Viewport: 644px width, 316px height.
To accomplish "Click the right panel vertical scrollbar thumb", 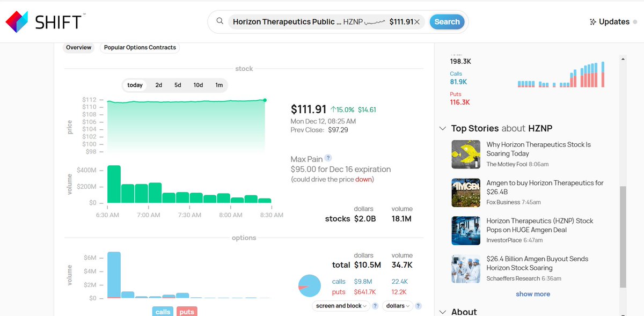I will (x=623, y=236).
